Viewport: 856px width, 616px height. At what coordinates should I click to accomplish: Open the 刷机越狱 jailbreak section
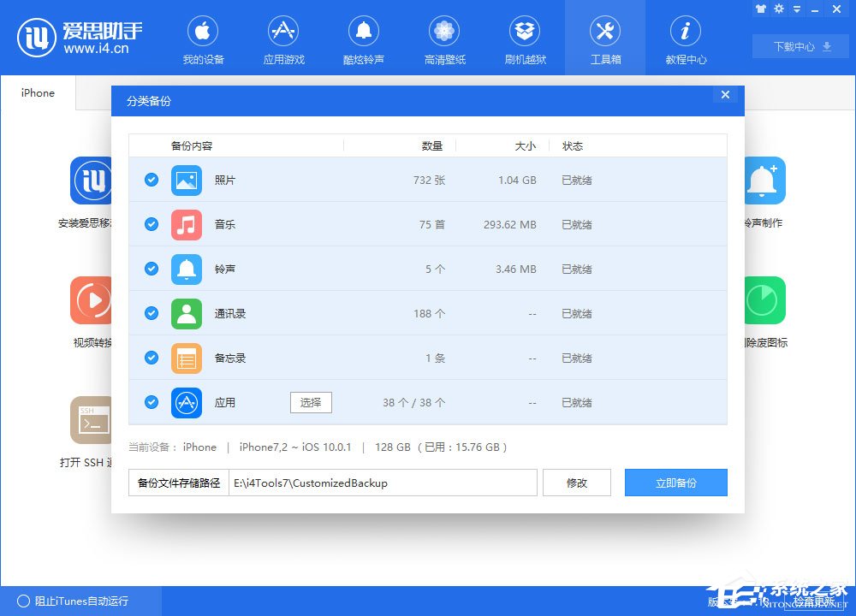coord(525,38)
